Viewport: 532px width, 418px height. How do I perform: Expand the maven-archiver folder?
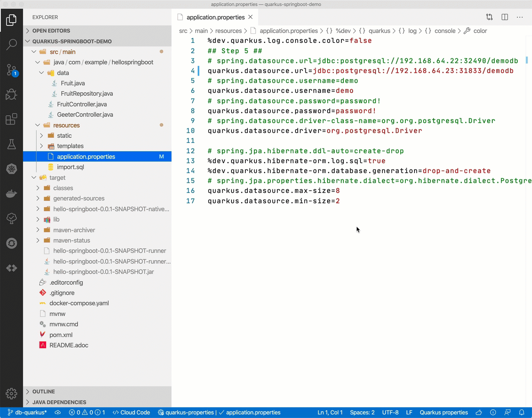(x=97, y=230)
